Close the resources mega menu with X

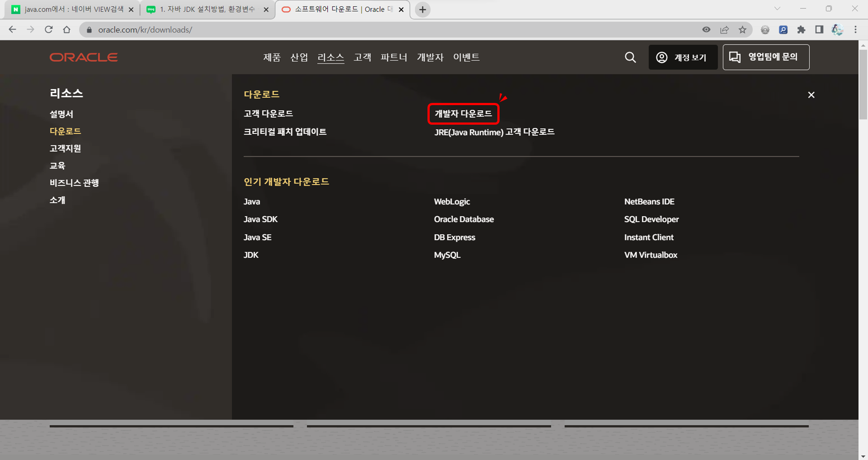tap(811, 95)
